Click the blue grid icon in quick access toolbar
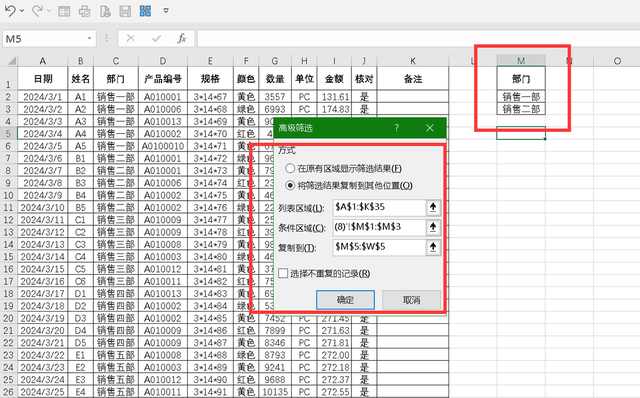Viewport: 640px width, 398px height. pos(145,11)
